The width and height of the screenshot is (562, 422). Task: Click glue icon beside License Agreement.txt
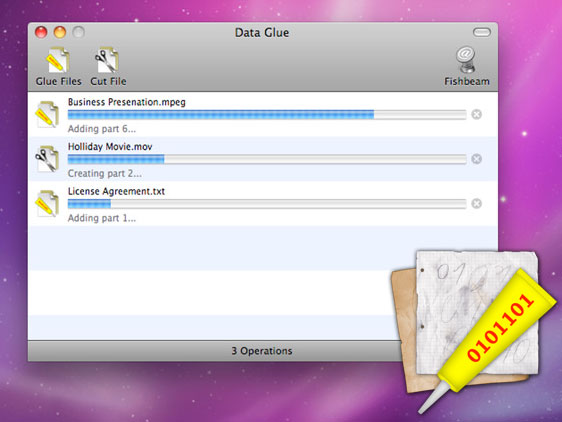[47, 203]
